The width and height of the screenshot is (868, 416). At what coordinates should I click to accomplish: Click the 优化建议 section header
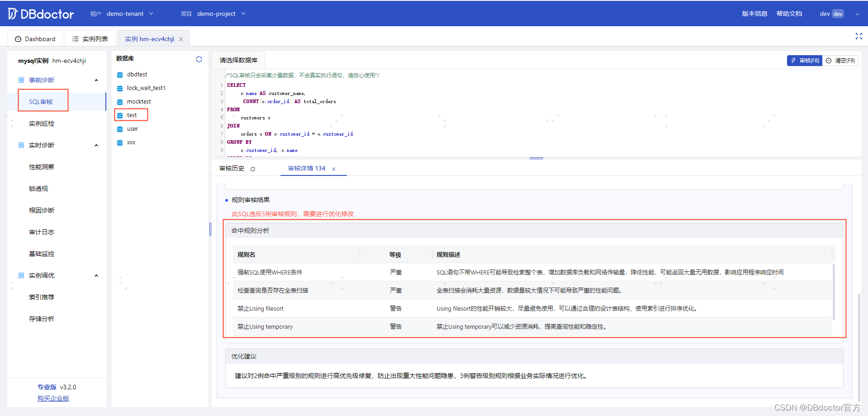(534, 356)
